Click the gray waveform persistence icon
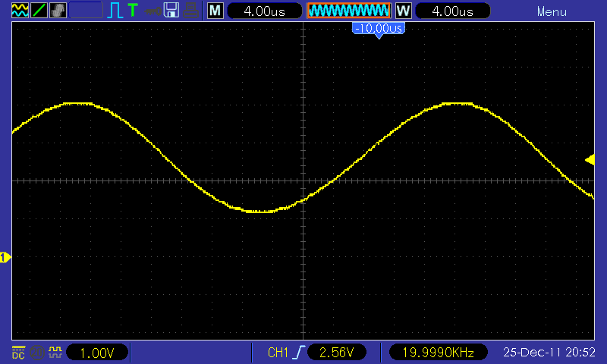The height and width of the screenshot is (364, 607). coord(58,11)
